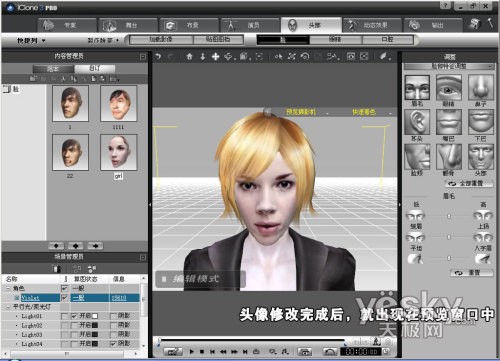Toggle the checkbox in the 角色 row
This screenshot has height=361, width=500.
pyautogui.click(x=65, y=288)
